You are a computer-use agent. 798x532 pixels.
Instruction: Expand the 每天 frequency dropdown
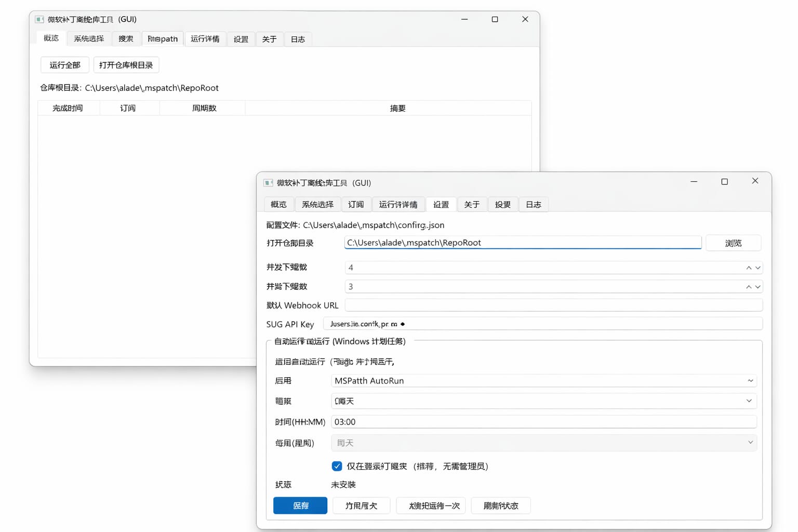(543, 401)
